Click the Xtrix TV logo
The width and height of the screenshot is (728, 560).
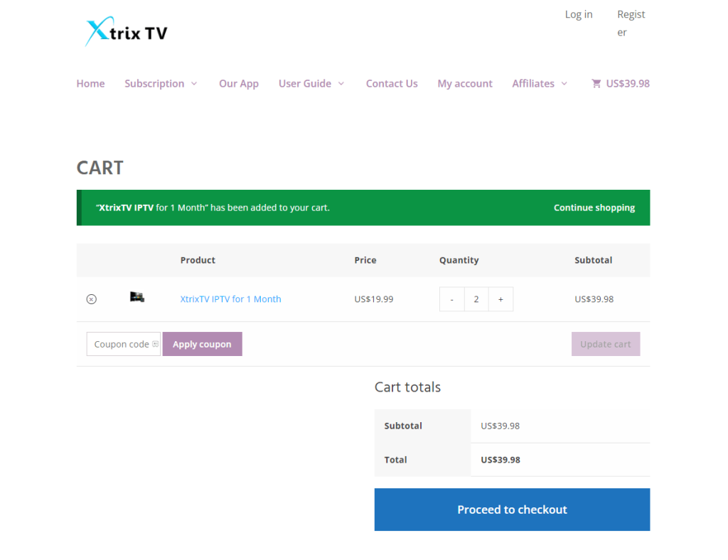coord(127,31)
